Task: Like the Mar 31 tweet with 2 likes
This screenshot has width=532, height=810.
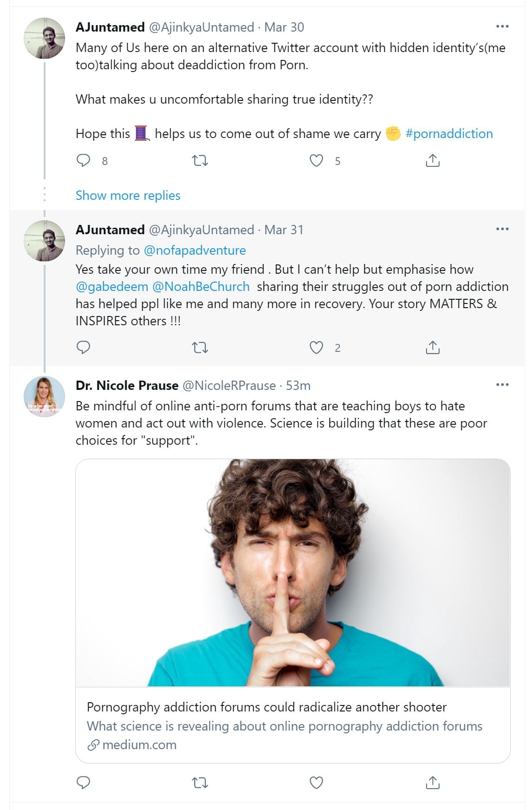Action: pyautogui.click(x=316, y=348)
